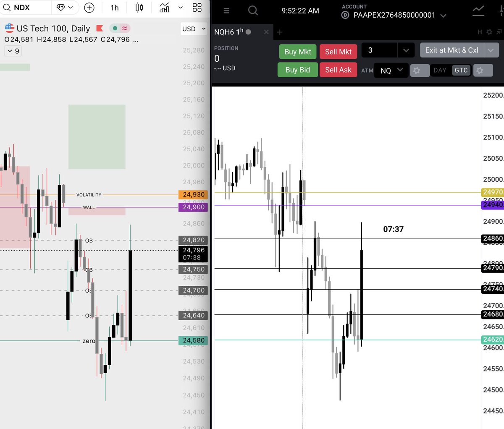Image resolution: width=504 pixels, height=429 pixels.
Task: Expand the collapsed 9 indicators legend
Action: coord(13,51)
